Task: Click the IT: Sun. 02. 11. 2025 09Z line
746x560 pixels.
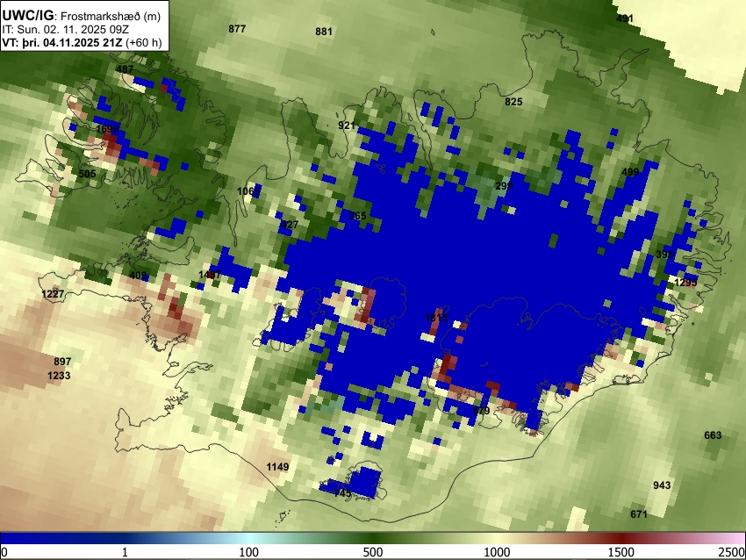Action: point(65,30)
